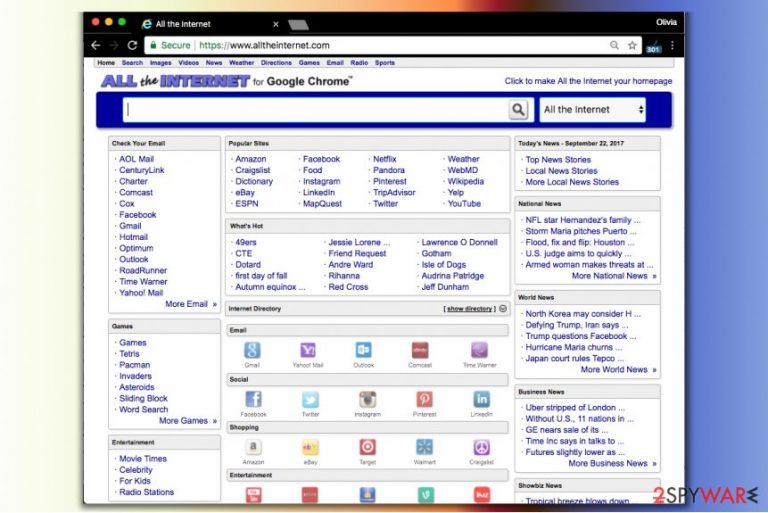Image resolution: width=768 pixels, height=513 pixels.
Task: Open the Top News Stories link
Action: point(558,160)
